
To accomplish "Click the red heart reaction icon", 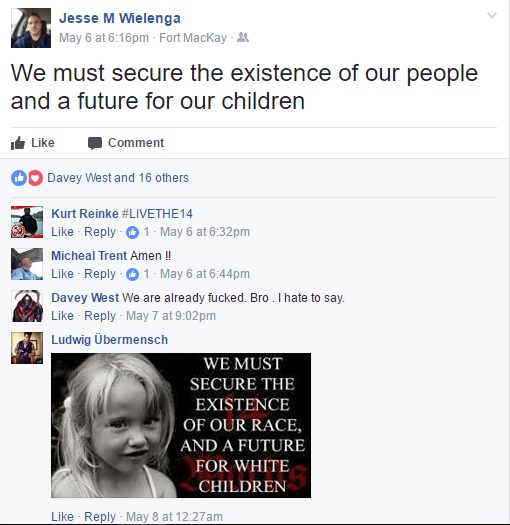I will pyautogui.click(x=35, y=178).
